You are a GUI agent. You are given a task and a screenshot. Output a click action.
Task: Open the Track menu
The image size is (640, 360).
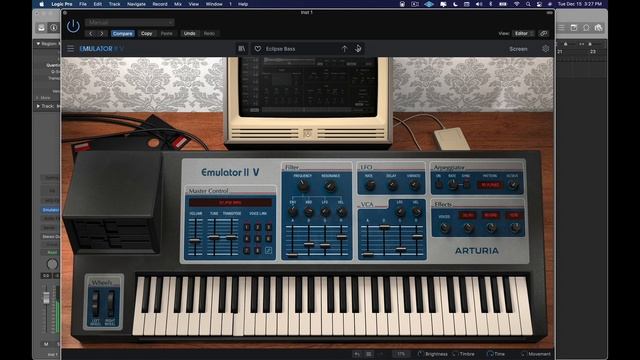pyautogui.click(x=114, y=4)
